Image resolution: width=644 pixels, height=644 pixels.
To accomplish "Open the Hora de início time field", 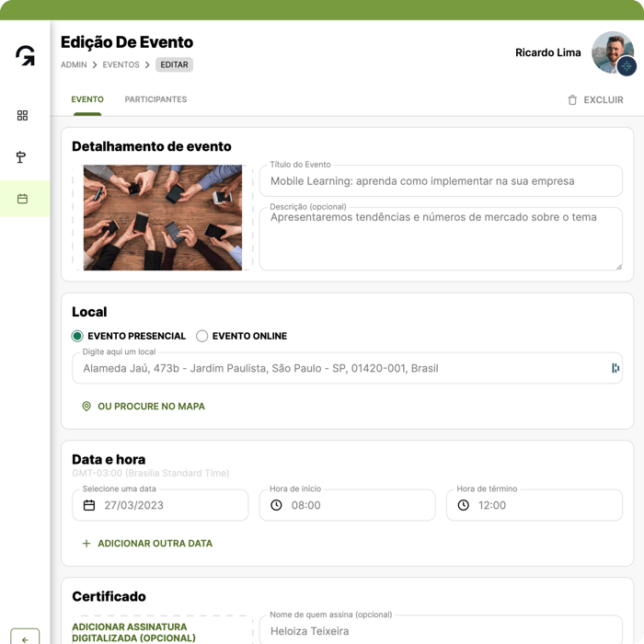I will tap(347, 505).
